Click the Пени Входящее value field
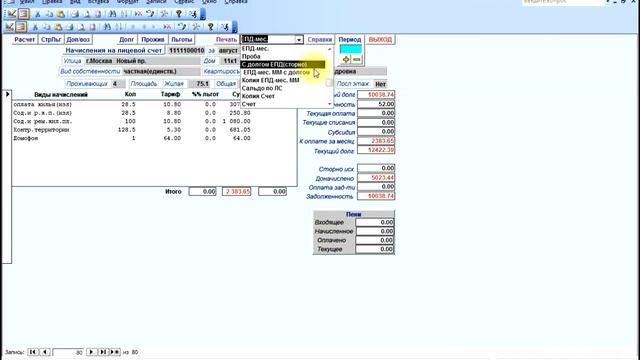 pyautogui.click(x=375, y=222)
